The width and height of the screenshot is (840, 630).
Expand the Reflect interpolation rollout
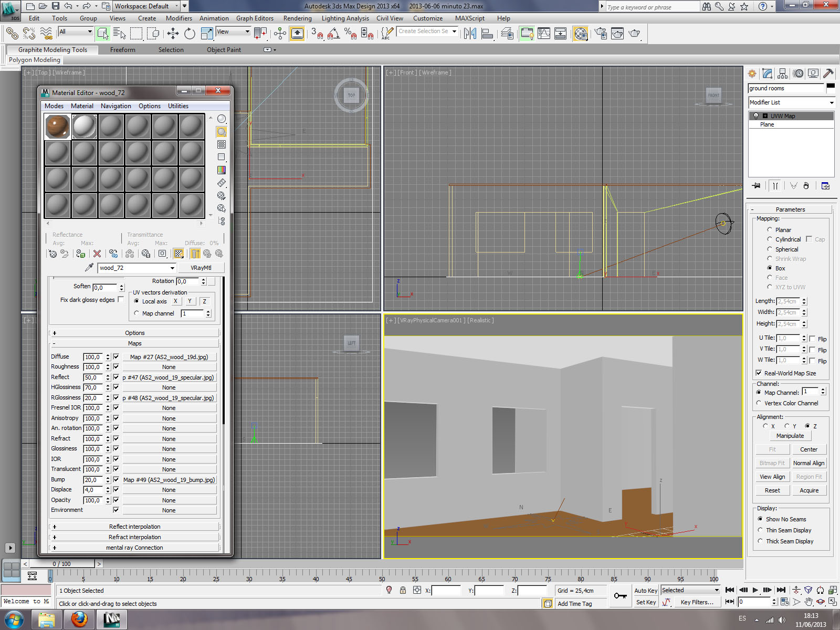tap(134, 527)
